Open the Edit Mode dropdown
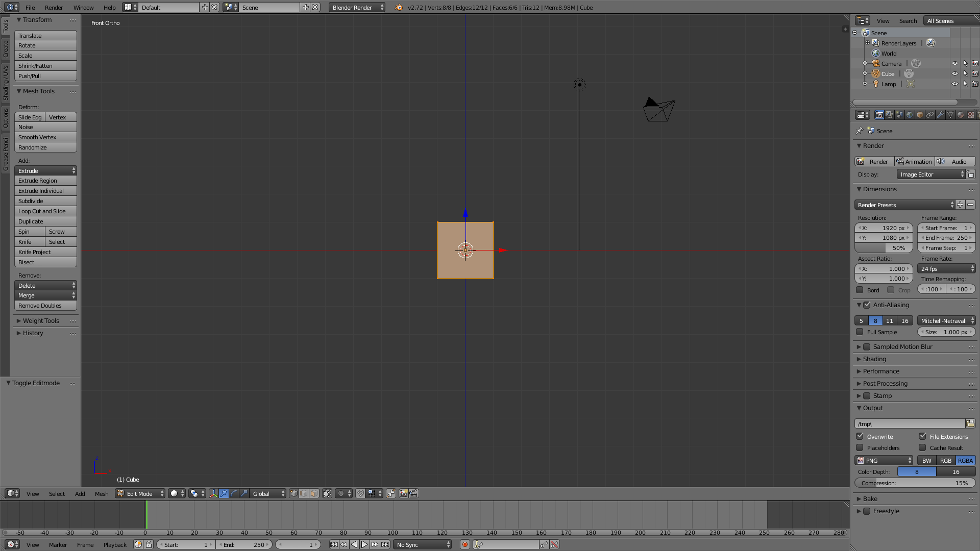Viewport: 980px width, 551px height. 140,493
